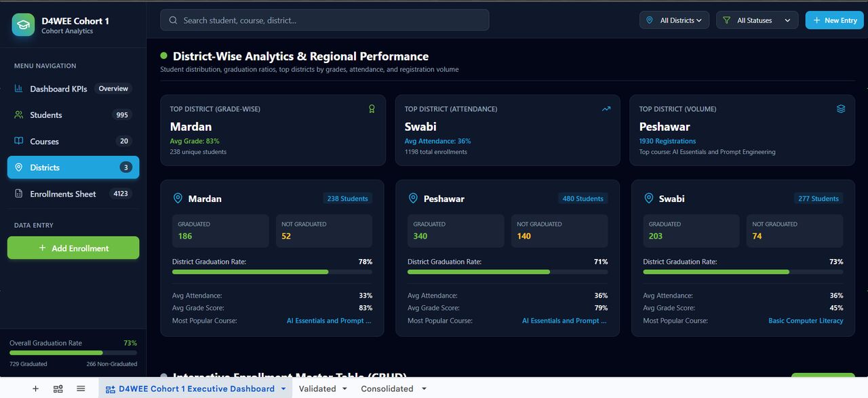This screenshot has width=868, height=398.
Task: Click the Students people icon in sidebar
Action: [18, 115]
